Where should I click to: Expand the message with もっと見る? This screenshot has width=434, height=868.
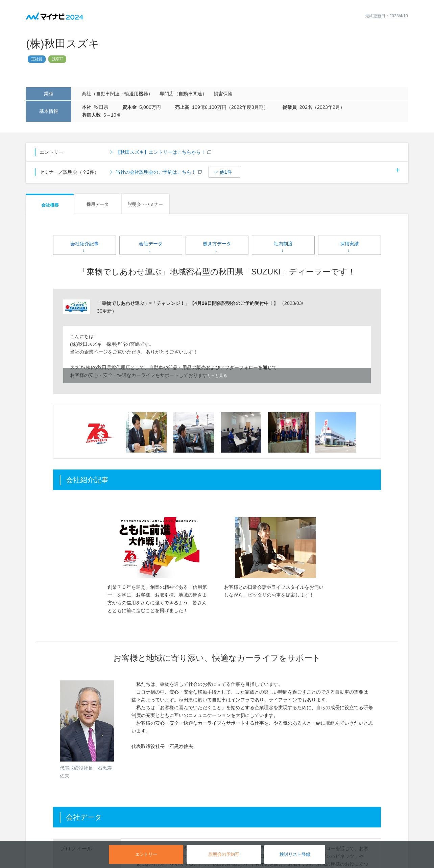coord(217,376)
